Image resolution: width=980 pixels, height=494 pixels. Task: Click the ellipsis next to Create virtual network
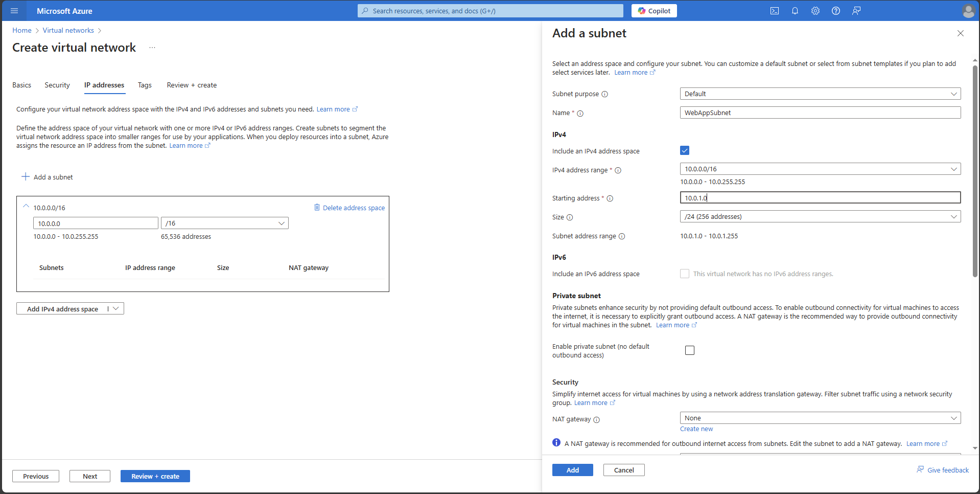coord(152,48)
